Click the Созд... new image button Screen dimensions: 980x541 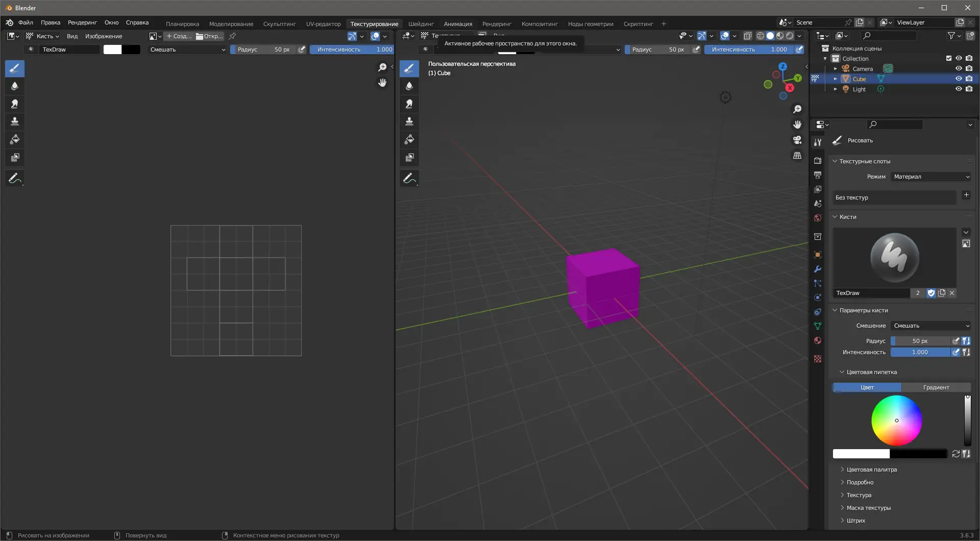[179, 36]
